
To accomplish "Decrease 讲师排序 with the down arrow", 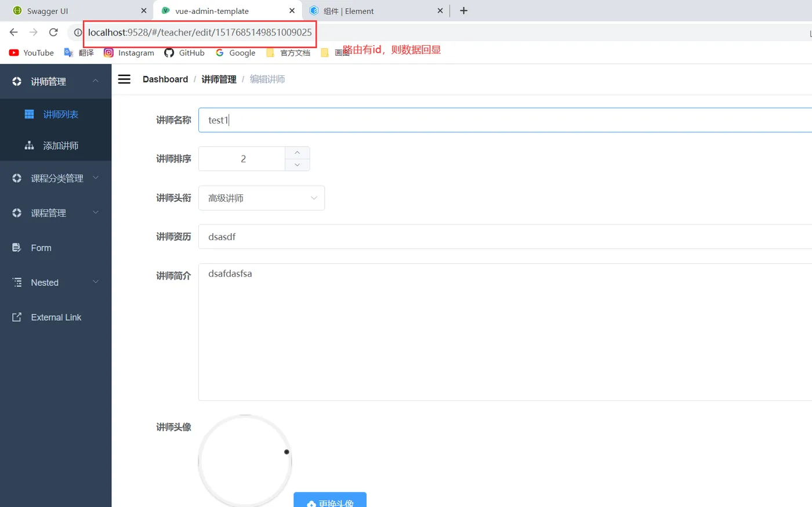I will click(298, 165).
